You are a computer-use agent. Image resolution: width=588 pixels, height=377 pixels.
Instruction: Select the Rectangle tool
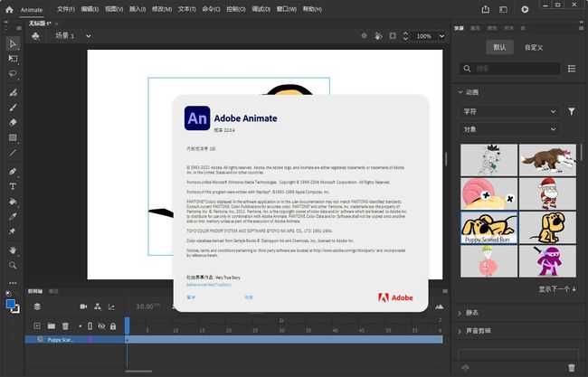(13, 137)
